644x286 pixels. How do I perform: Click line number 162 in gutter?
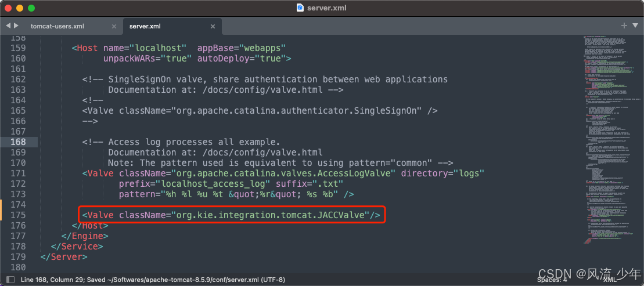click(17, 79)
